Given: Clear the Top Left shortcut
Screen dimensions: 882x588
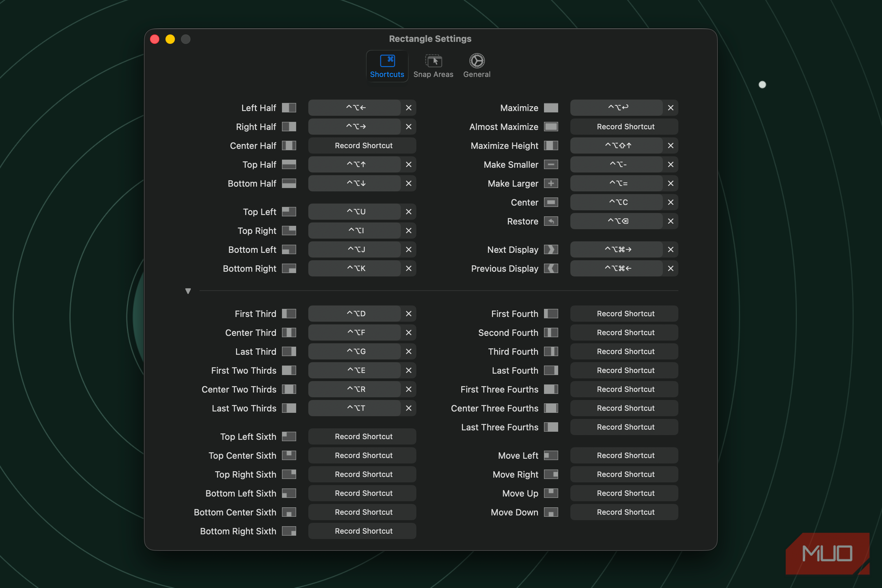Looking at the screenshot, I should [409, 212].
